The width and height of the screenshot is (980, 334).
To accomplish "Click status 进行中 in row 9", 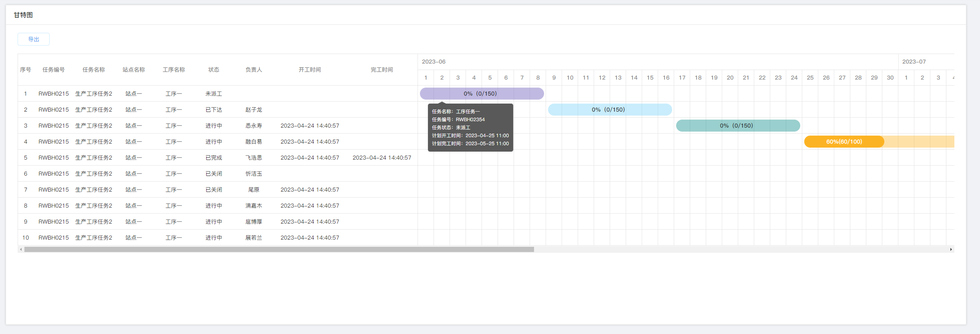I will (x=214, y=222).
